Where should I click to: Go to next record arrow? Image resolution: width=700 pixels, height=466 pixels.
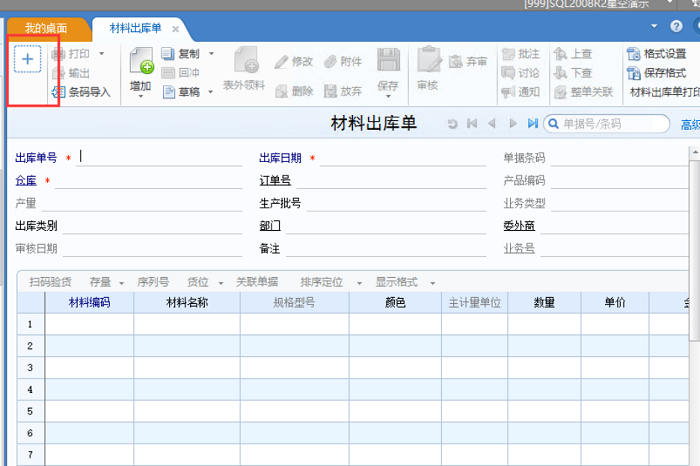[x=513, y=124]
